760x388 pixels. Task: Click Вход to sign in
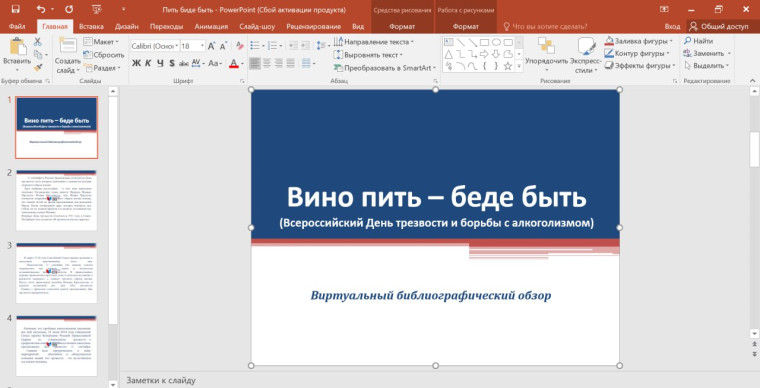672,27
